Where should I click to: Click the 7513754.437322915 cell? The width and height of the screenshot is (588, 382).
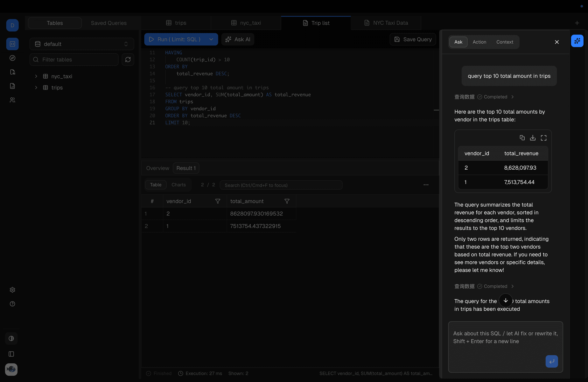tap(261, 226)
